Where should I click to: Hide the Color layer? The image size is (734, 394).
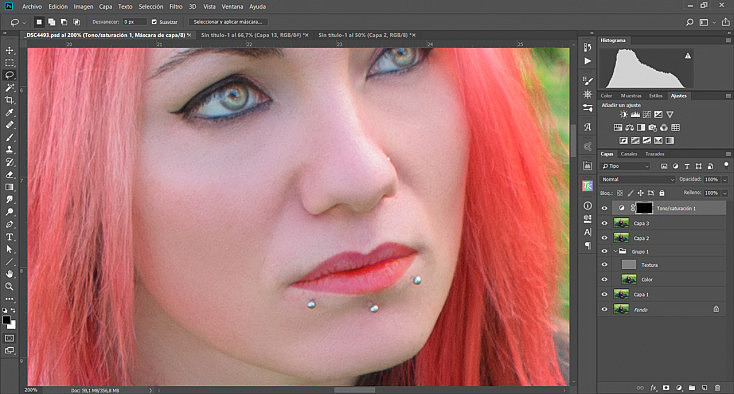604,279
